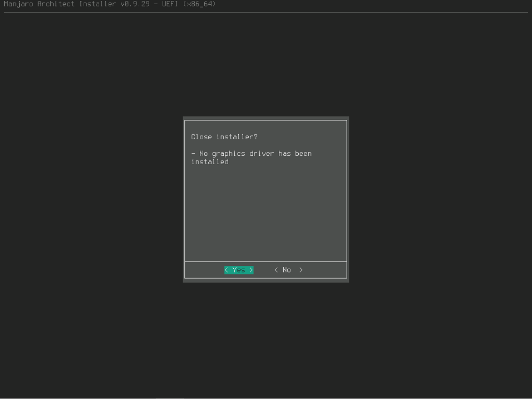Click the letter N in the No button
This screenshot has width=532, height=399.
click(284, 270)
